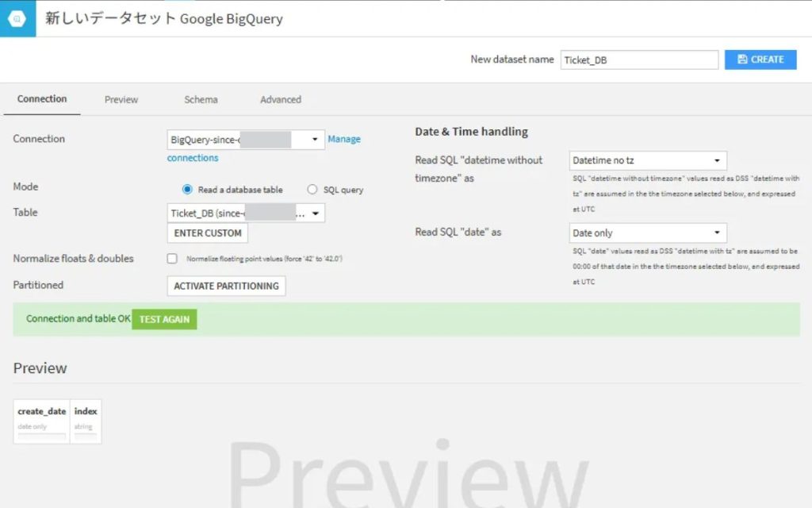Click the BigQuery hexagon logo icon

click(x=17, y=18)
